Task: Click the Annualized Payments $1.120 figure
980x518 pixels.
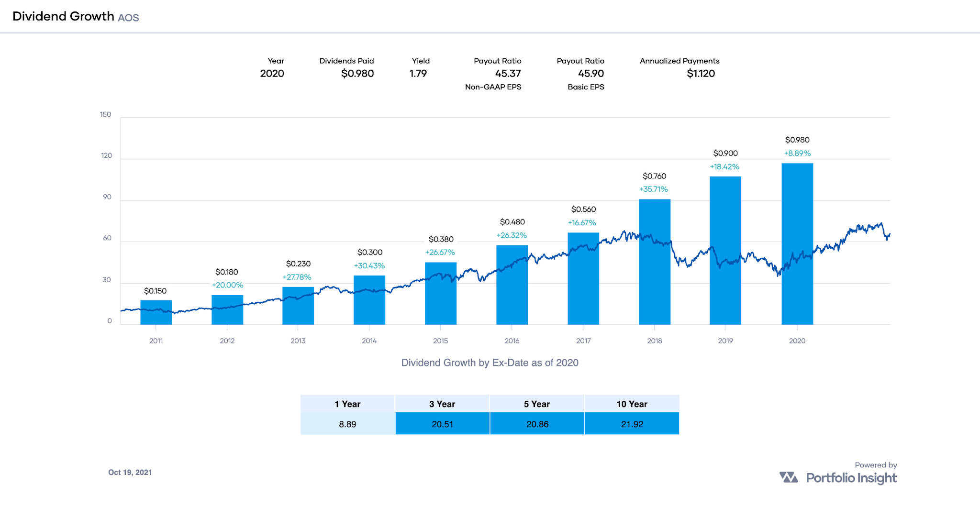Action: [701, 74]
